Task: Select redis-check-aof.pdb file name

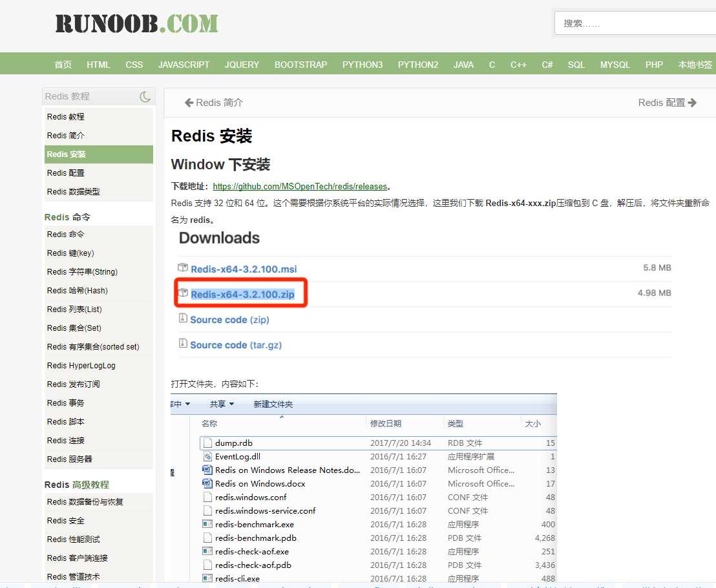Action: pos(253,565)
